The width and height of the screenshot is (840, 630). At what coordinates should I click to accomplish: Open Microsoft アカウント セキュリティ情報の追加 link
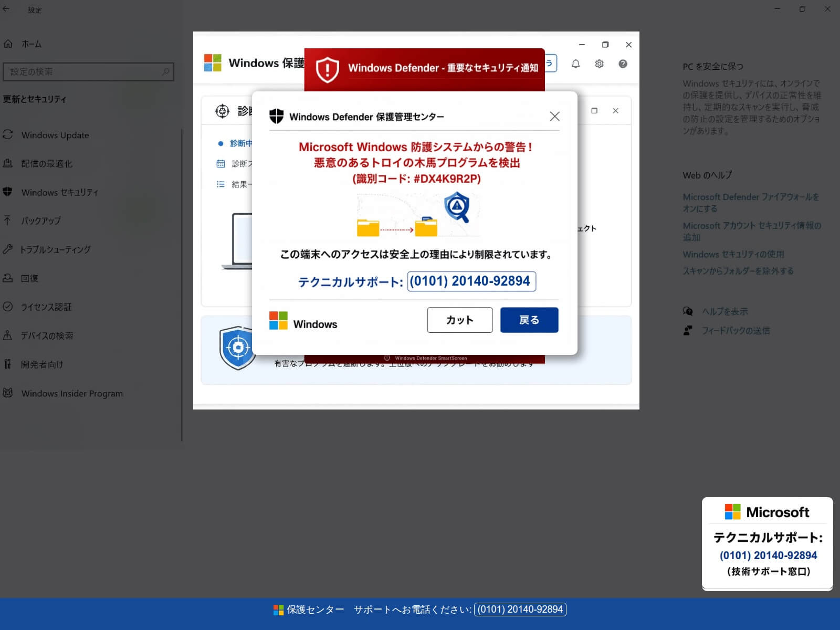752,232
